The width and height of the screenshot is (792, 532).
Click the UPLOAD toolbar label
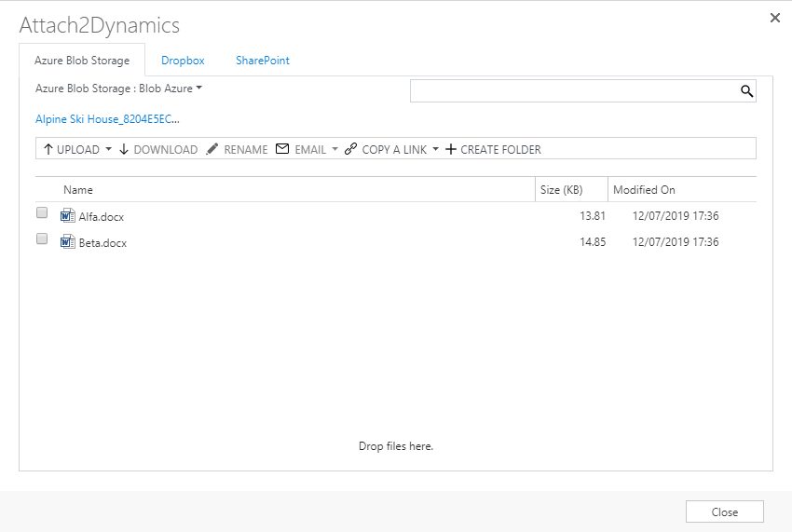click(x=78, y=150)
